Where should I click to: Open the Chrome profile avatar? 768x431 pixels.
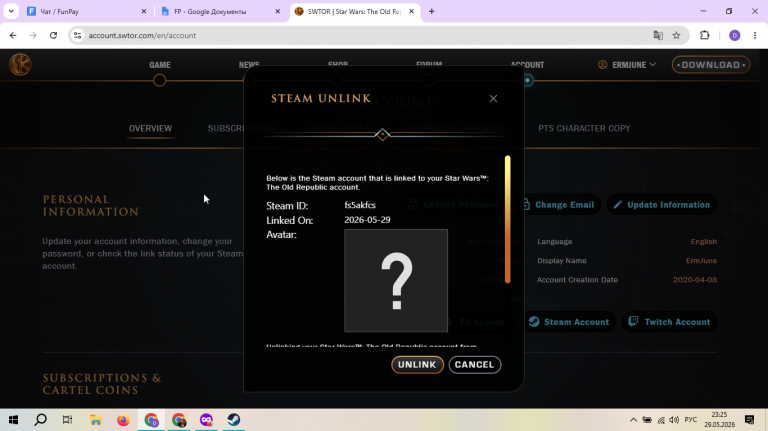click(734, 35)
